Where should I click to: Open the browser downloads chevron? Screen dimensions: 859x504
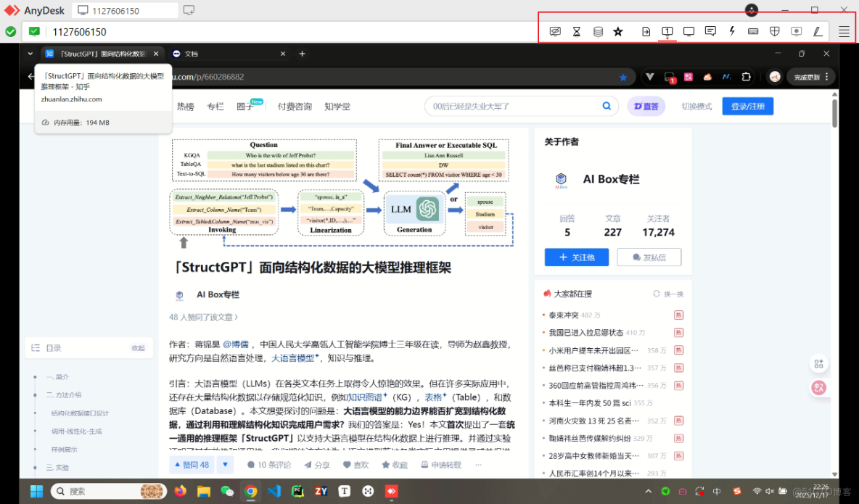(650, 76)
